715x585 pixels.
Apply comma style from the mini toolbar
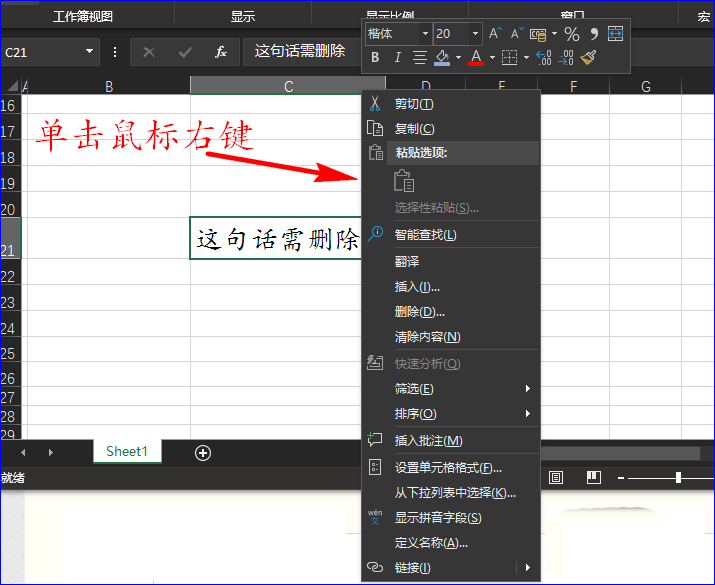pyautogui.click(x=593, y=34)
